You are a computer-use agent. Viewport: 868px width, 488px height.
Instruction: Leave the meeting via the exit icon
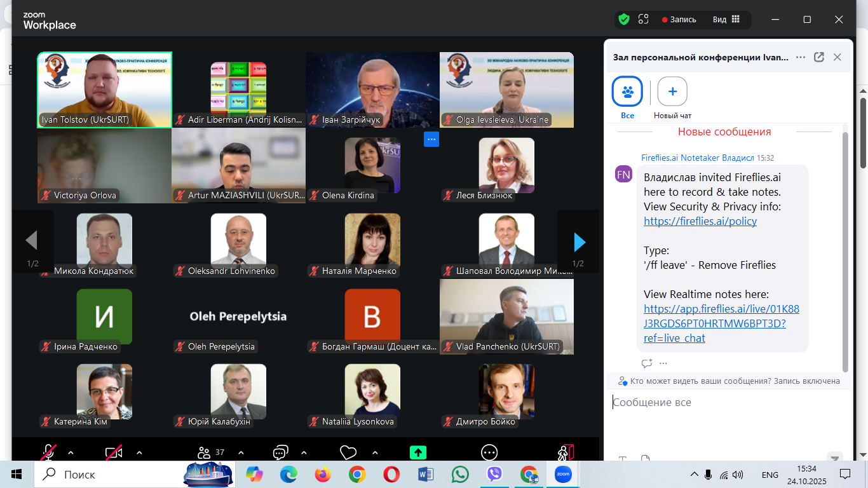click(566, 452)
